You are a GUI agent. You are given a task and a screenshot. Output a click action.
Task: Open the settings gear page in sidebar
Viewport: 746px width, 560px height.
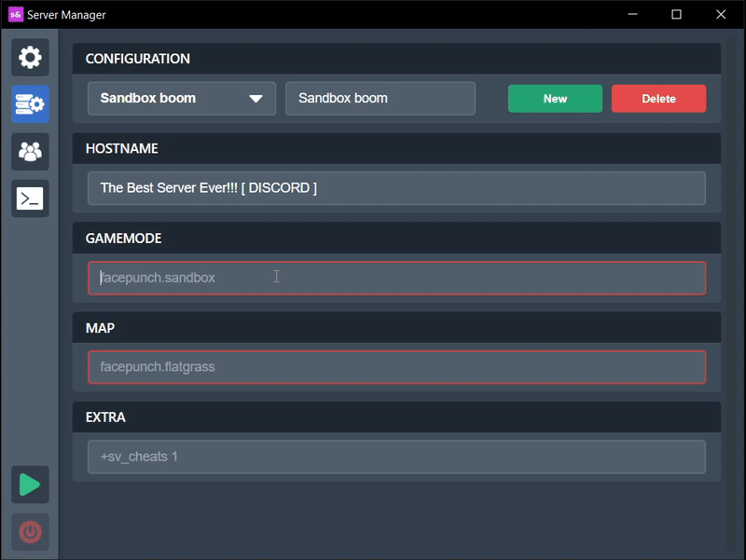point(30,58)
